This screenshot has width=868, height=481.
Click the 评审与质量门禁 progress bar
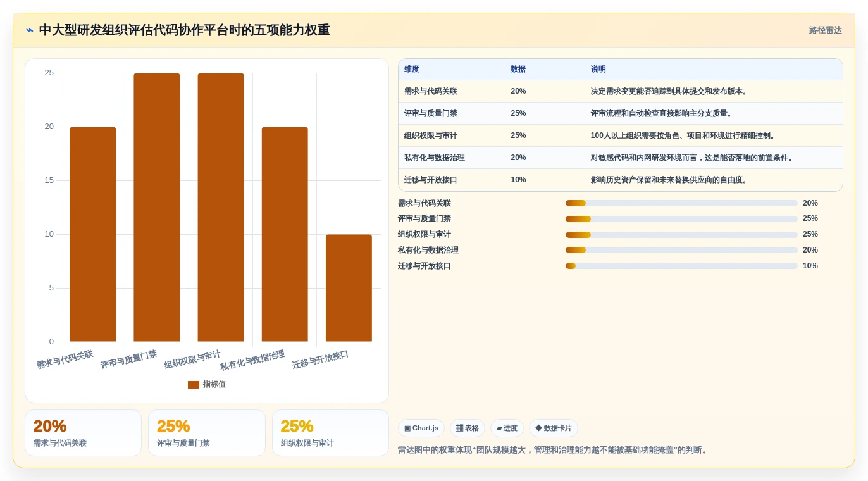coord(681,219)
